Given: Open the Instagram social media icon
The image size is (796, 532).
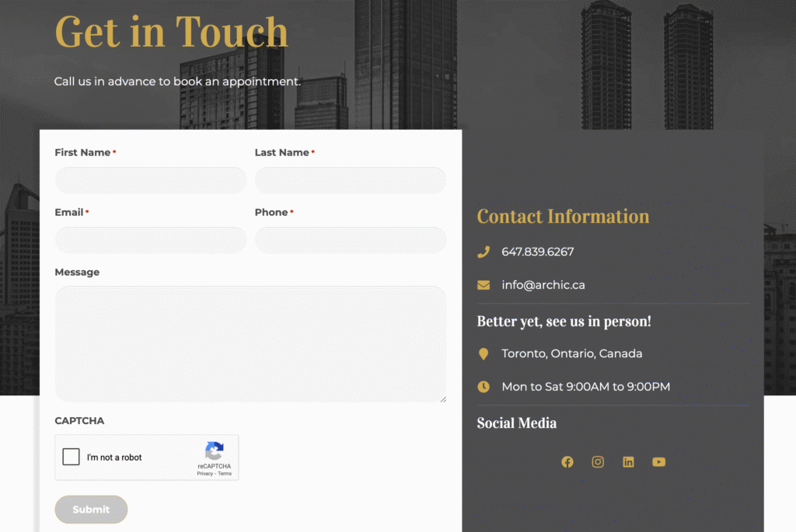Looking at the screenshot, I should pyautogui.click(x=598, y=462).
